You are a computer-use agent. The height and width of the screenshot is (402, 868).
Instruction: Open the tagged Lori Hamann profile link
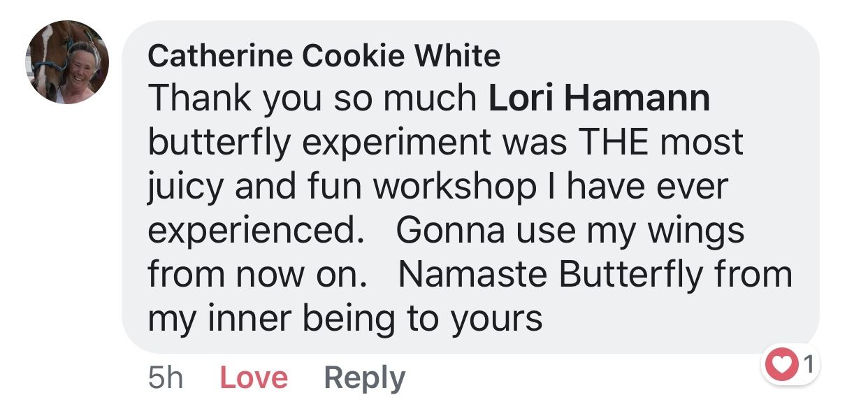[599, 99]
